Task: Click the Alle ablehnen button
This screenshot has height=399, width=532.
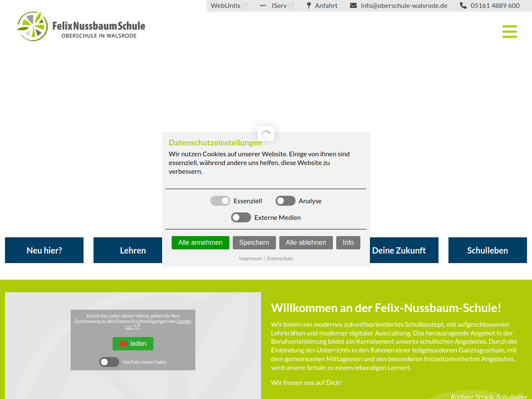Action: [306, 243]
